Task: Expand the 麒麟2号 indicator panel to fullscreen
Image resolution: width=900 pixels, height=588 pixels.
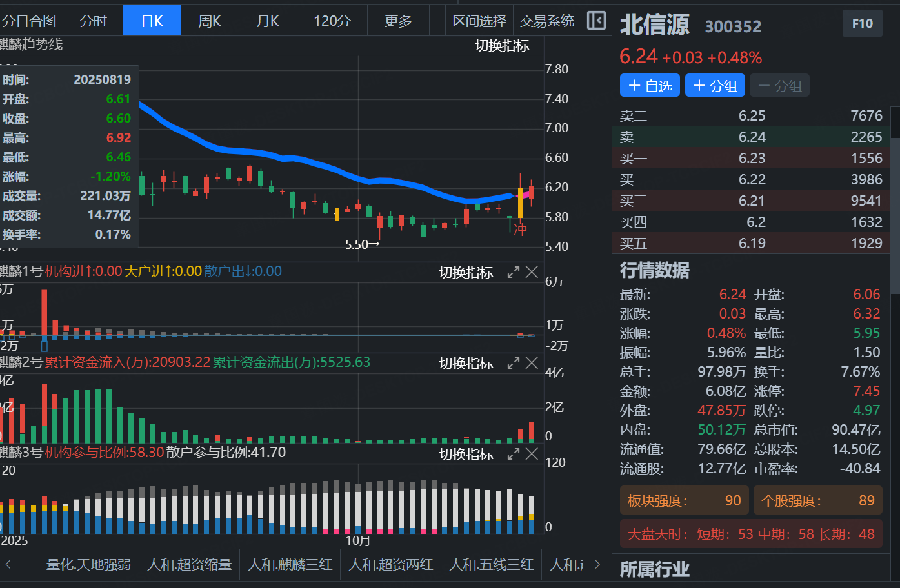Action: [513, 363]
